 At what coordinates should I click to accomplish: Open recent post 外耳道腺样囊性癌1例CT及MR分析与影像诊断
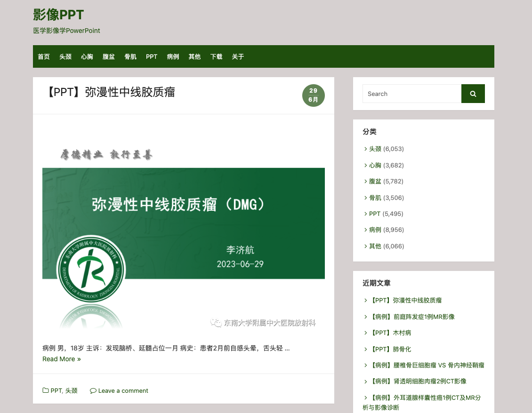pyautogui.click(x=422, y=402)
